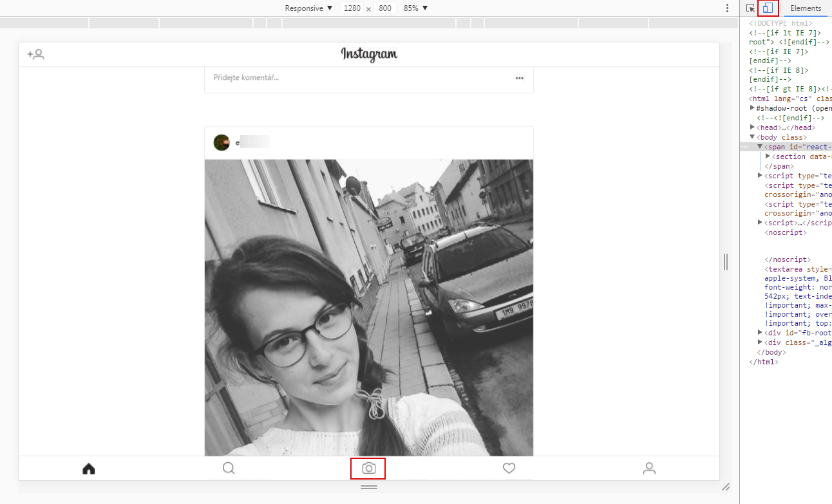
Task: Click the Instagram logo in the header
Action: tap(369, 55)
